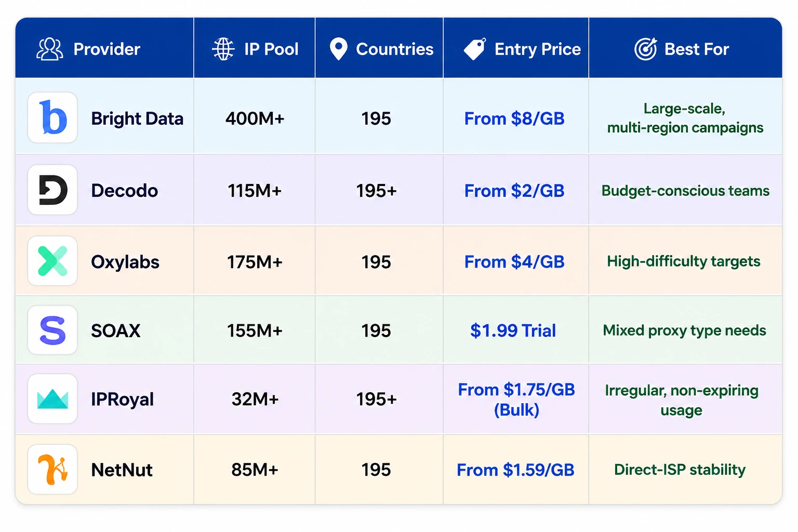Select the IP Pool column header text

pos(271,49)
